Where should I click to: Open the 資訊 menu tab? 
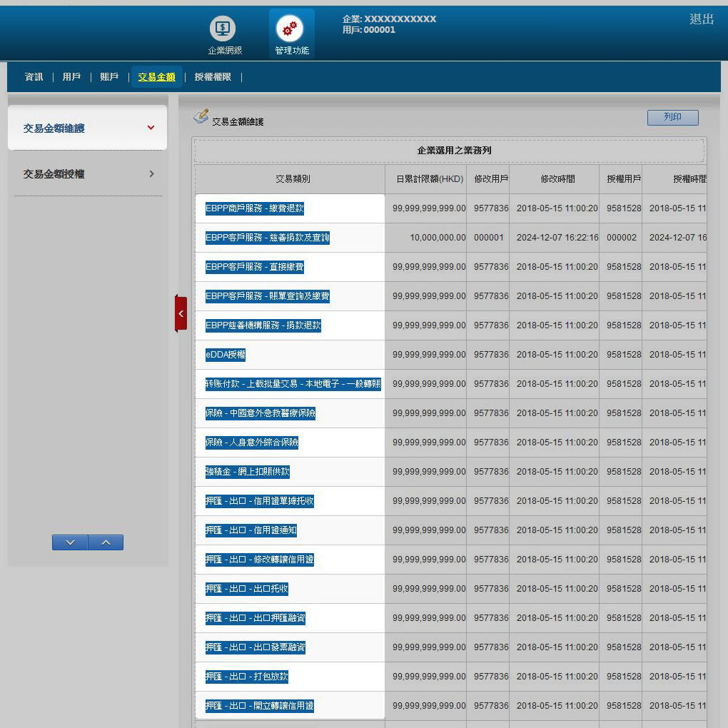point(34,77)
